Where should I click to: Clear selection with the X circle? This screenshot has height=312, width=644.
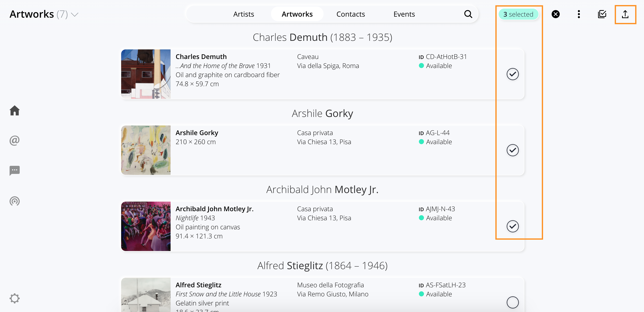(x=556, y=14)
